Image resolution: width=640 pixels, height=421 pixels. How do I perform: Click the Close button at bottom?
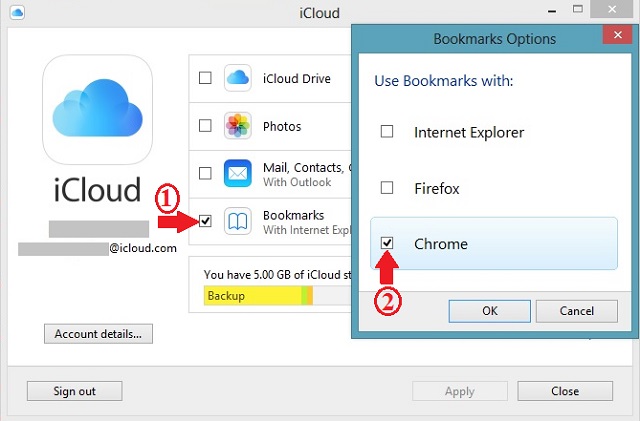[565, 391]
